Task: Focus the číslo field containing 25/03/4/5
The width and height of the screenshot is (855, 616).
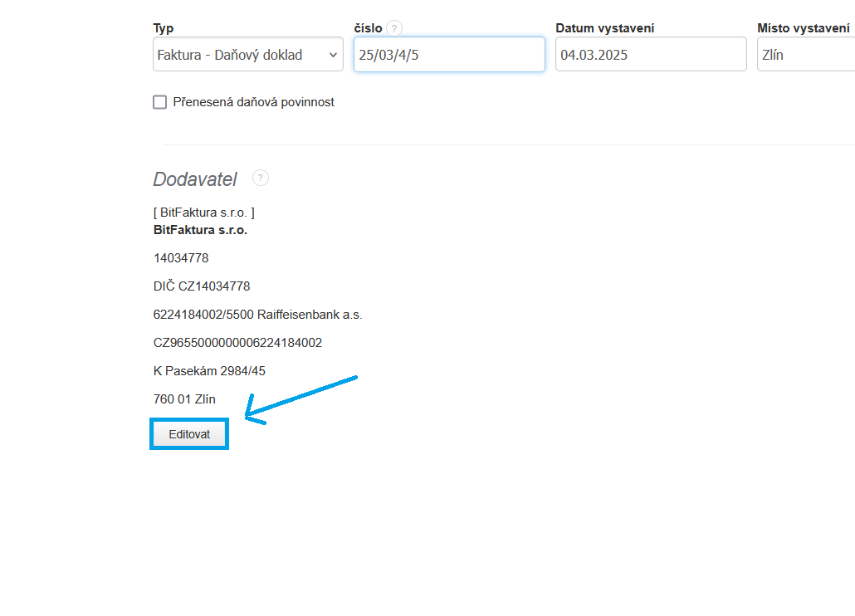Action: tap(449, 55)
